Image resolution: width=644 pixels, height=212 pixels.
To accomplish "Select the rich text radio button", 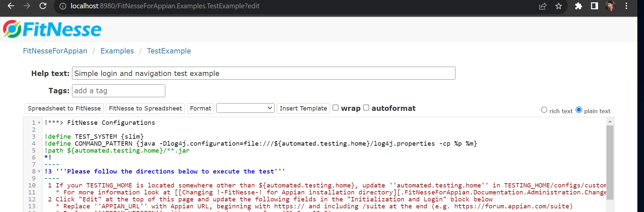I will pyautogui.click(x=544, y=110).
